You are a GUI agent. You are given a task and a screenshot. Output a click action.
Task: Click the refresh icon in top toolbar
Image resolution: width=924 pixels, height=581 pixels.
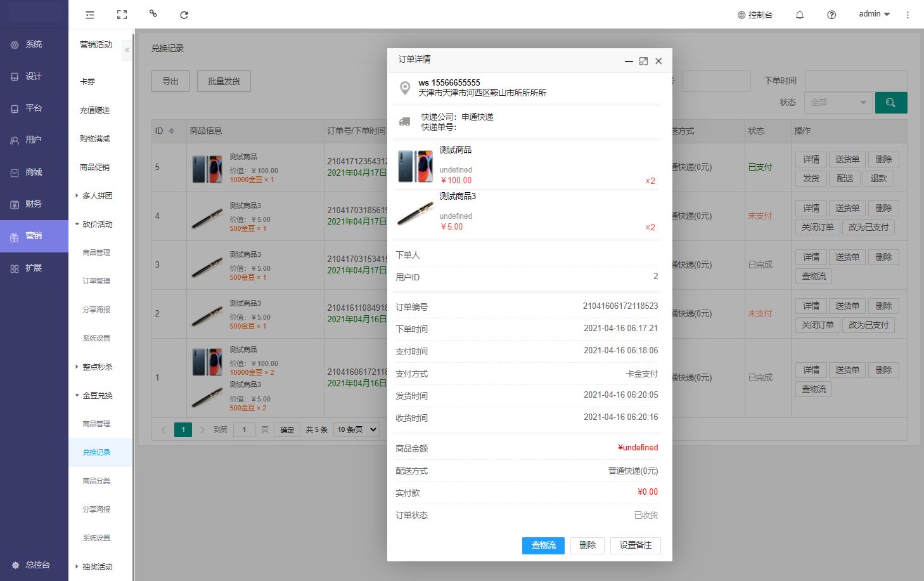pyautogui.click(x=184, y=15)
